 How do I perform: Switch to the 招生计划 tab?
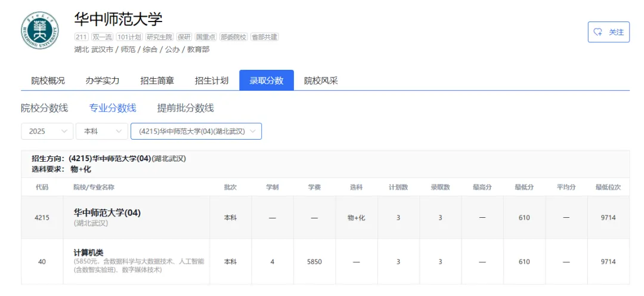click(212, 81)
